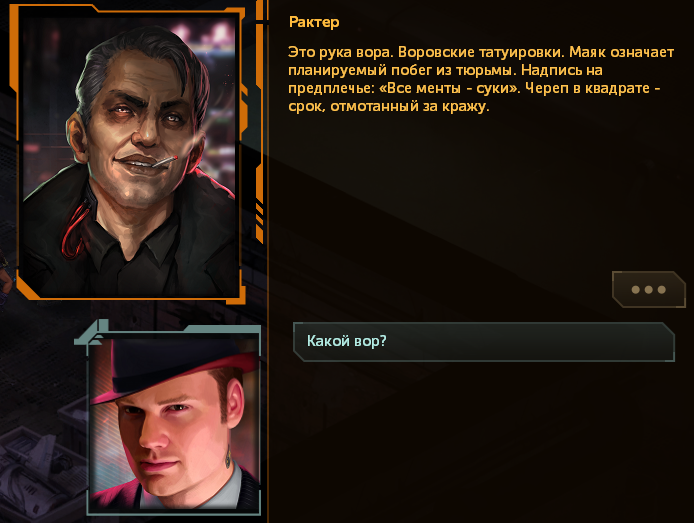694x523 pixels.
Task: Click the speaker name "Рактер"
Action: click(x=314, y=22)
